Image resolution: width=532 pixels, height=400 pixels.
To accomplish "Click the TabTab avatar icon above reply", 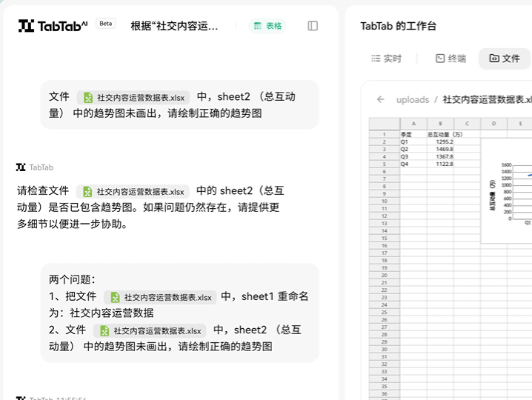I will click(21, 167).
